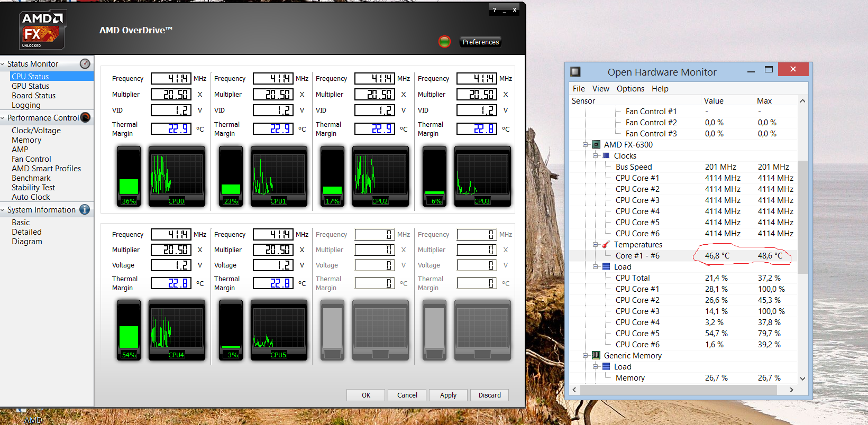Open the Preferences button
The height and width of the screenshot is (425, 868).
(480, 42)
